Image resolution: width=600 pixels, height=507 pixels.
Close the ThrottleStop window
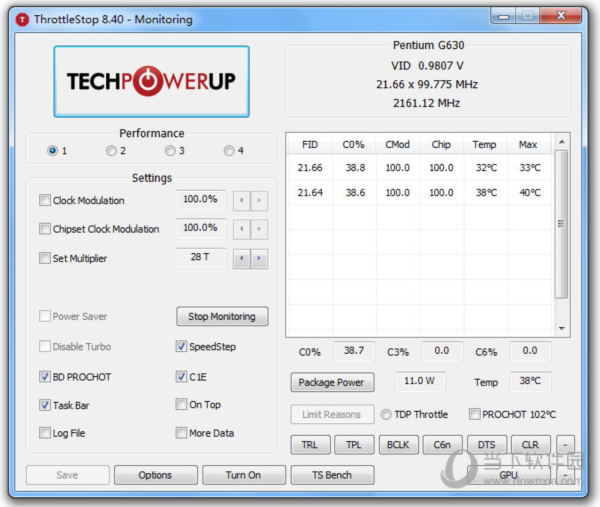[x=561, y=16]
